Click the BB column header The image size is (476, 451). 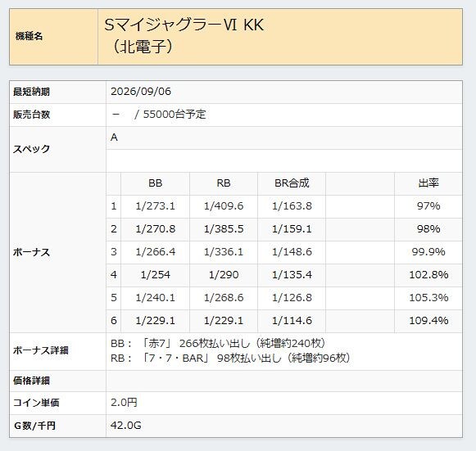(x=155, y=183)
